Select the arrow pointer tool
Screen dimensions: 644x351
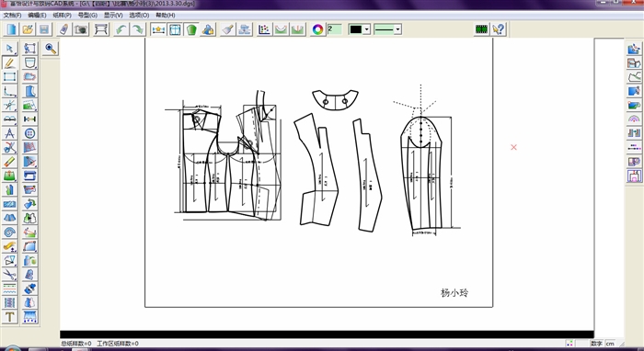click(10, 49)
